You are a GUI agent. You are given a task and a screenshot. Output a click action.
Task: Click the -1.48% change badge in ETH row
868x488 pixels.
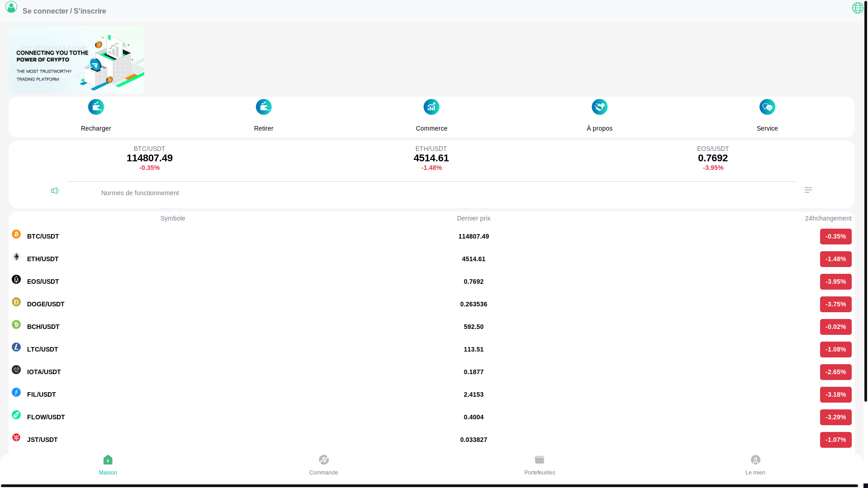point(835,259)
